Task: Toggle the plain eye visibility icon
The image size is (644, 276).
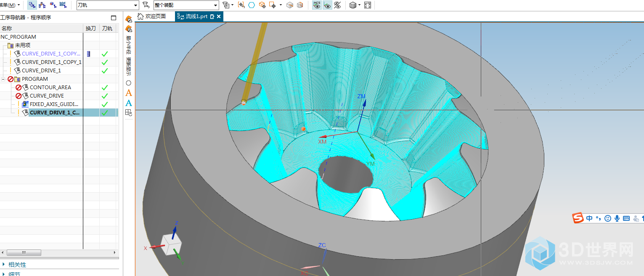Action: tap(327, 5)
